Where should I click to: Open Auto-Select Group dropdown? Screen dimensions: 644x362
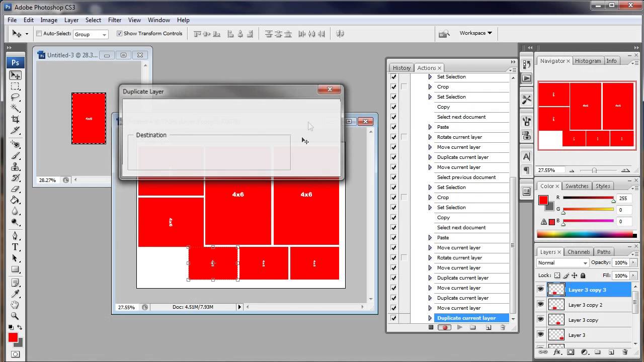click(91, 34)
